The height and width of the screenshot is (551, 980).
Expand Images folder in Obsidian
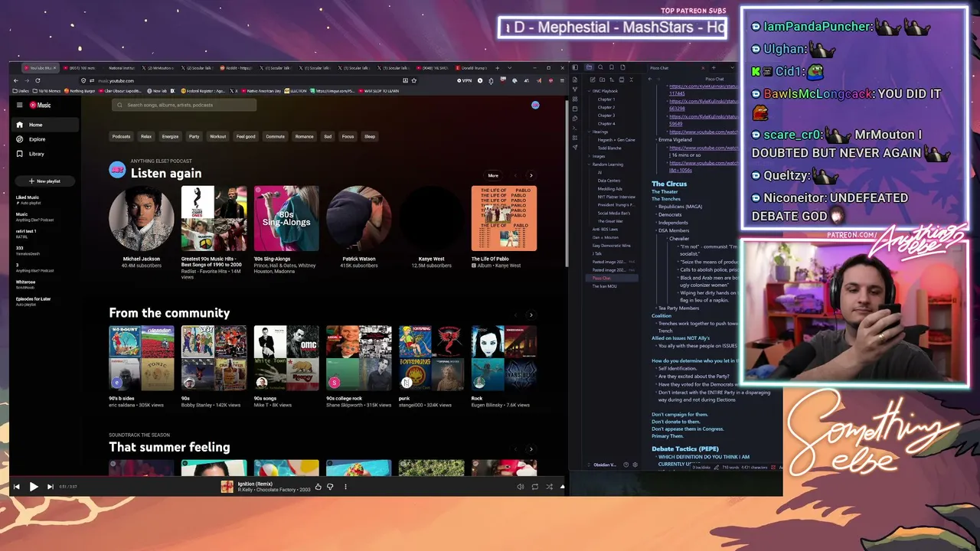click(597, 156)
